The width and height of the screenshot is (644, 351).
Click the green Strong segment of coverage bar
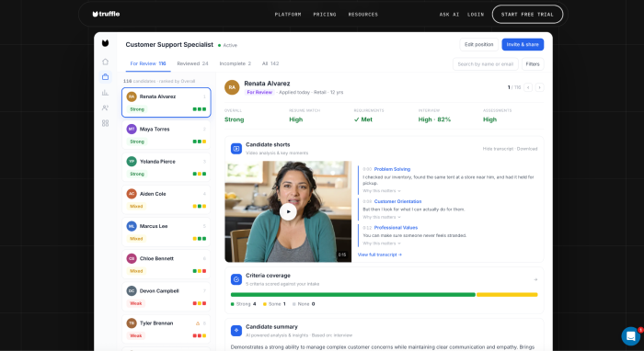[352, 294]
